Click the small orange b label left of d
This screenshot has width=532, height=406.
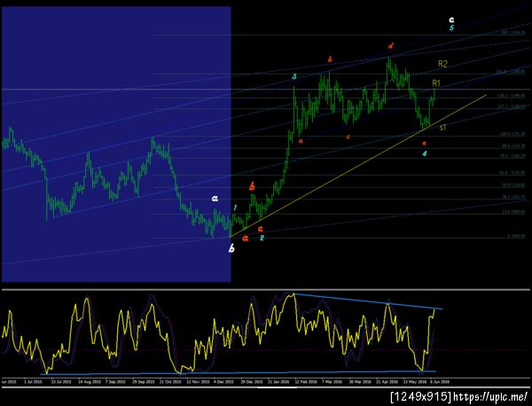click(x=330, y=59)
